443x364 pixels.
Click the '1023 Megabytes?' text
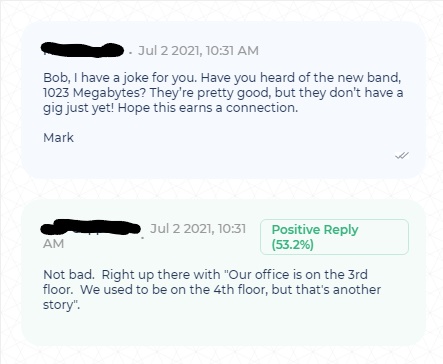pyautogui.click(x=95, y=93)
